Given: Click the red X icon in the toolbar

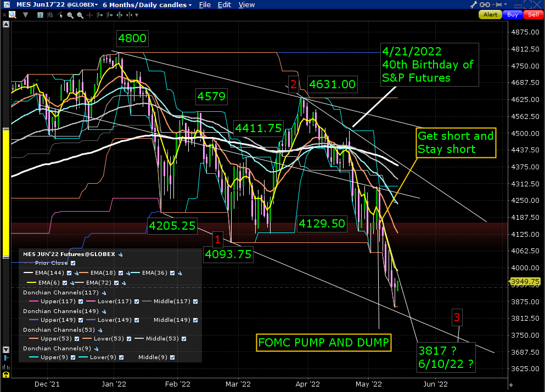Looking at the screenshot, I should (x=4, y=15).
